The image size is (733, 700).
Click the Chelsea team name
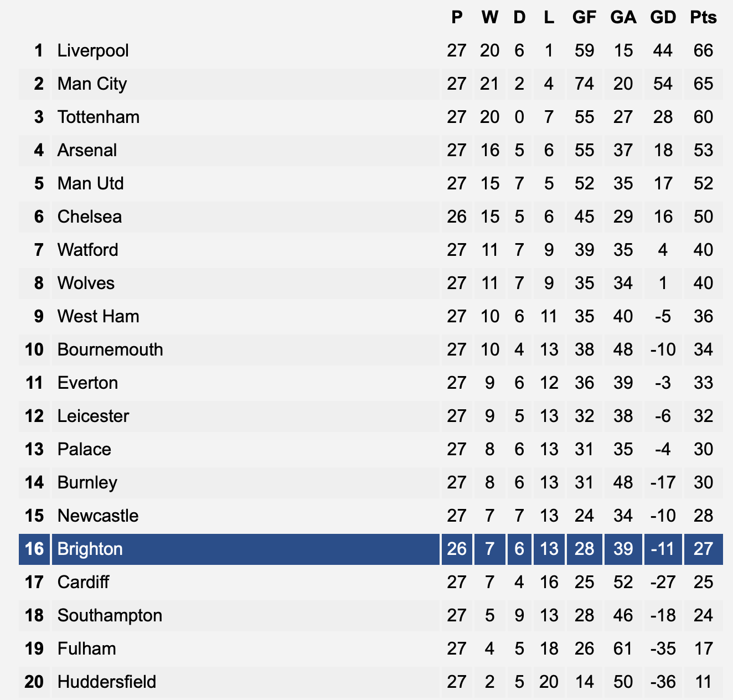(90, 217)
